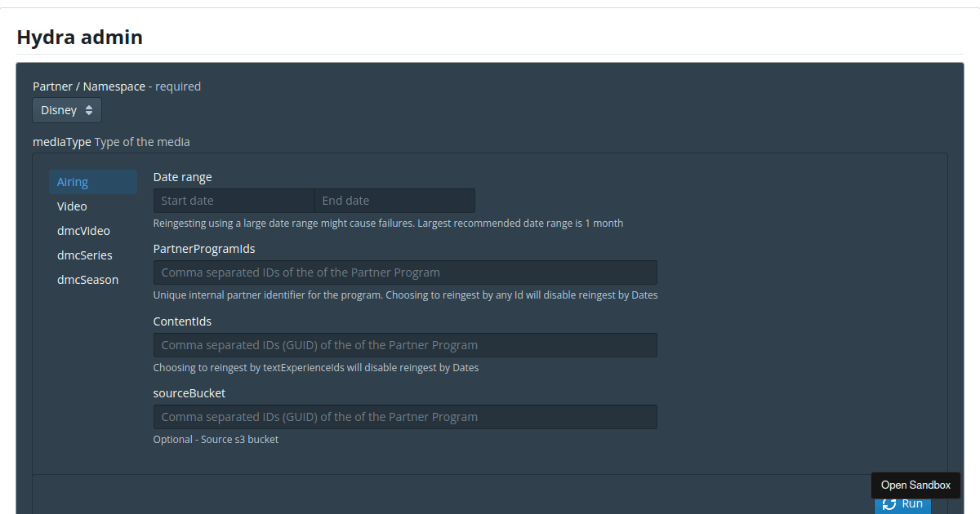Choose dmcSeason from the media type sidebar
This screenshot has height=514, width=980.
[x=87, y=279]
